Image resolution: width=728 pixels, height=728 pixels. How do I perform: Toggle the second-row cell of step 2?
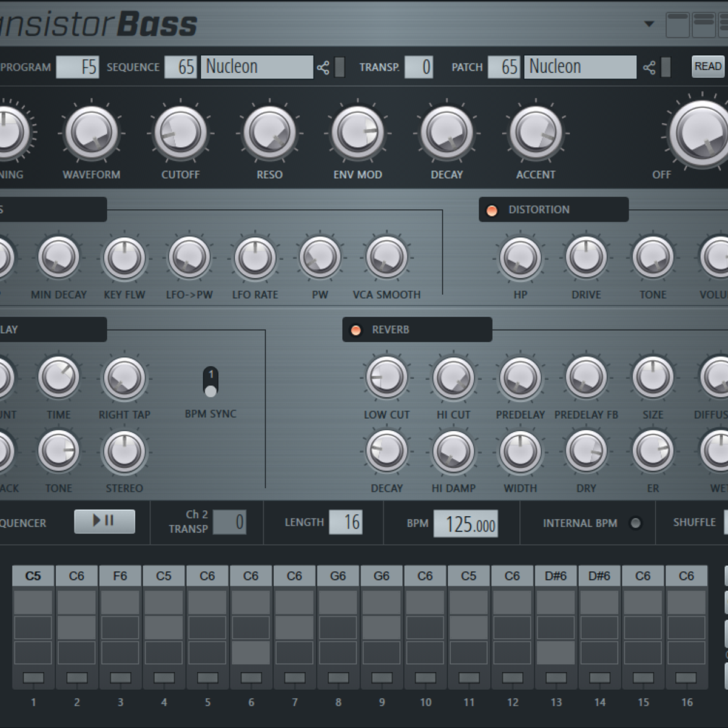[76, 627]
